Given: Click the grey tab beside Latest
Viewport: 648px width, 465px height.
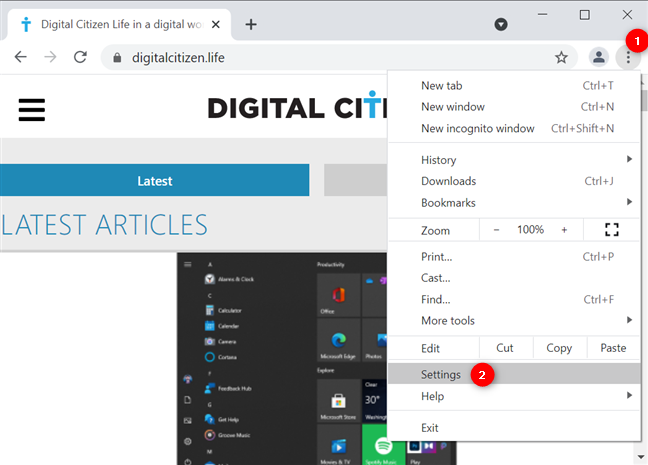Looking at the screenshot, I should (x=355, y=180).
